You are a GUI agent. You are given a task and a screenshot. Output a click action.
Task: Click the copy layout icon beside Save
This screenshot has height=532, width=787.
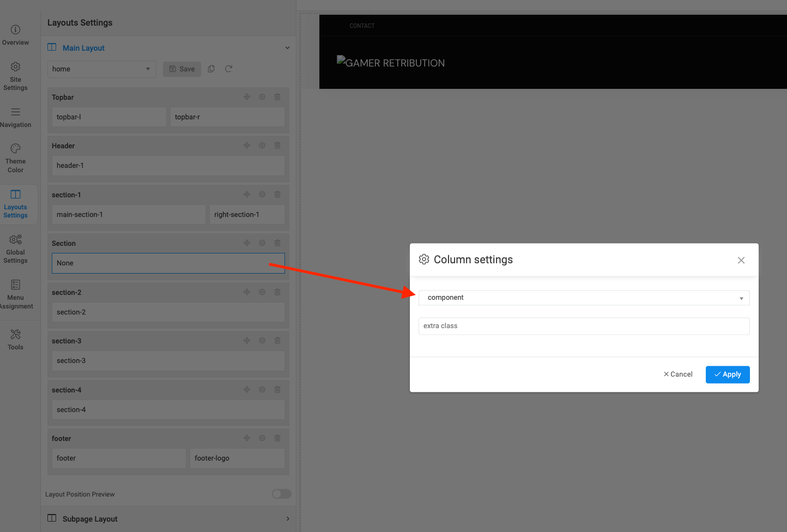click(211, 69)
